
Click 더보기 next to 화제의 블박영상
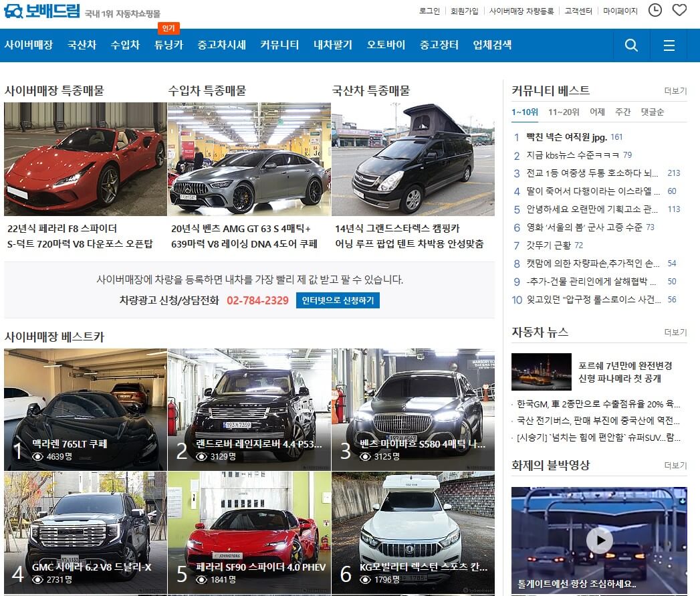[x=675, y=465]
